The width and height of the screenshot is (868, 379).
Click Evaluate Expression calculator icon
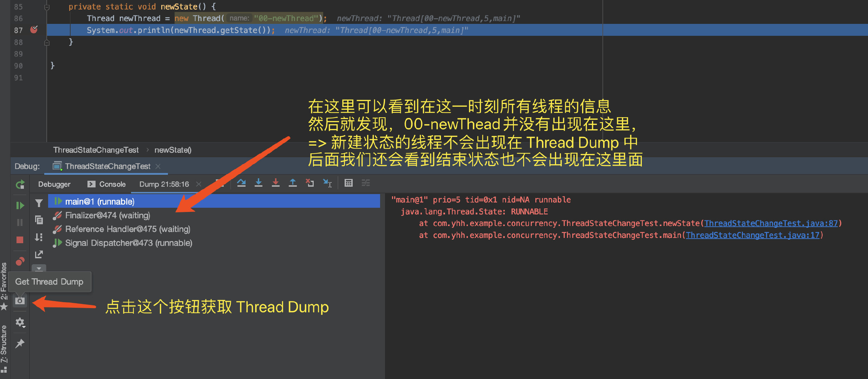click(x=348, y=183)
